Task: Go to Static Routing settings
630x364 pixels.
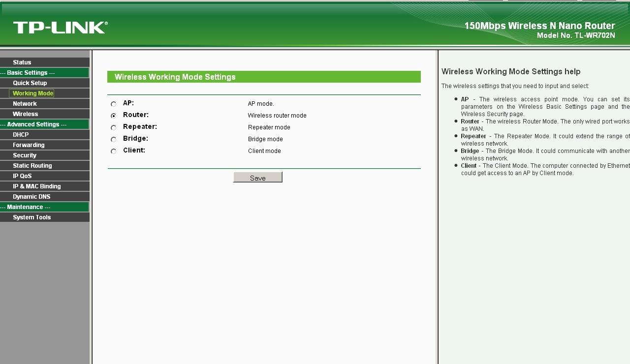Action: (32, 166)
